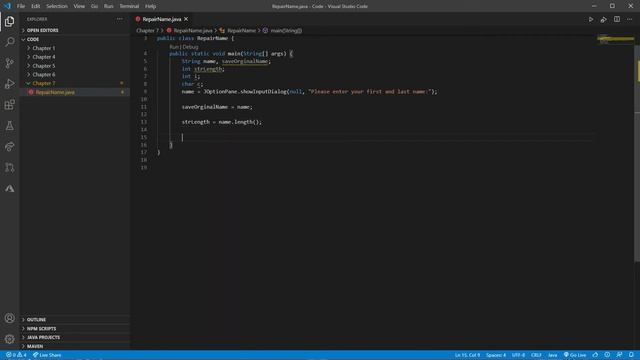
Task: Click the Spaces: 4 indentation setting
Action: [496, 355]
